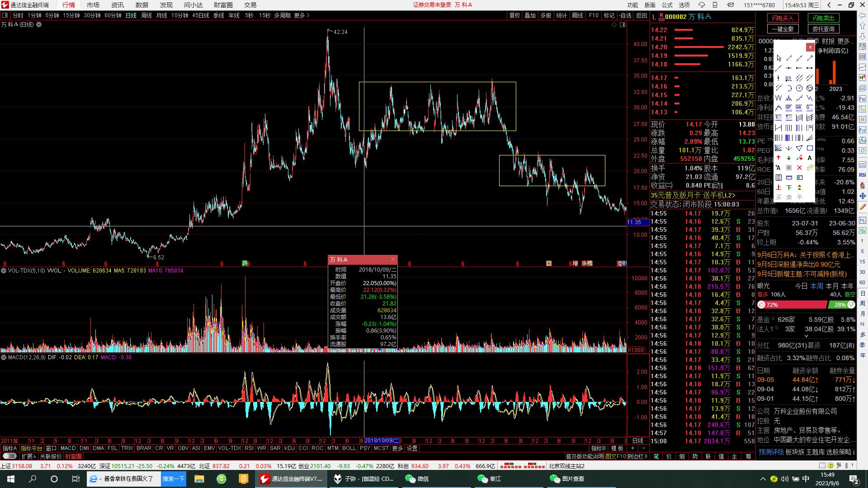Open the MACD indicator dropdown arrow
The width and height of the screenshot is (868, 488).
(4, 357)
